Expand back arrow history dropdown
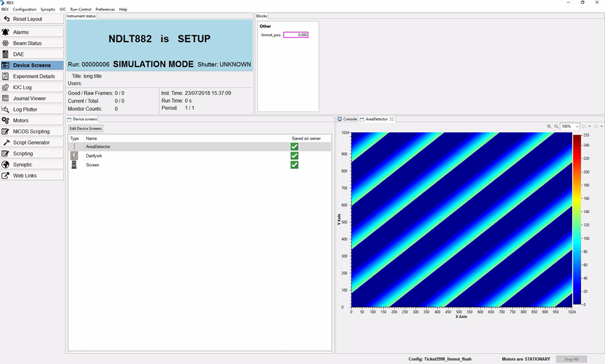 (x=590, y=126)
